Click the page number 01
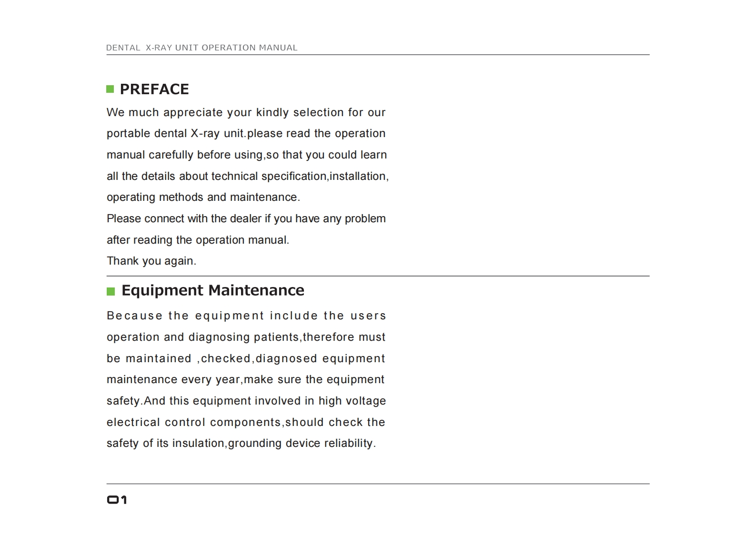 (x=117, y=500)
